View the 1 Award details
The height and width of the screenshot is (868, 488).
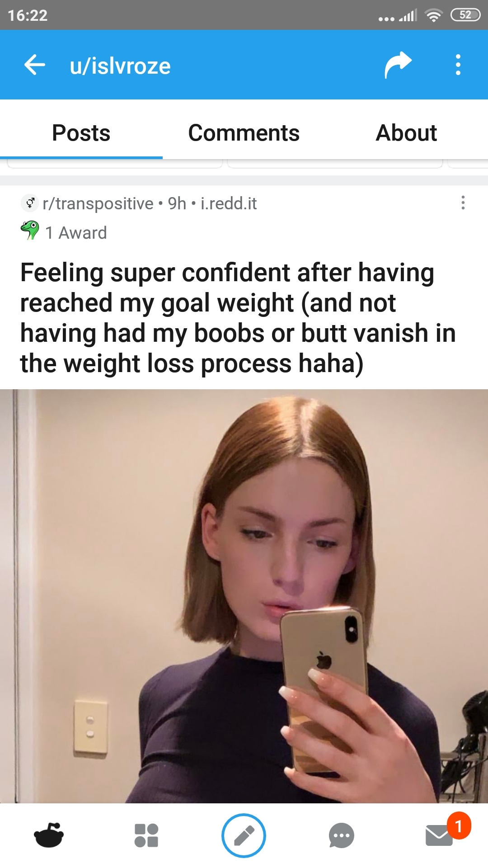click(x=76, y=233)
